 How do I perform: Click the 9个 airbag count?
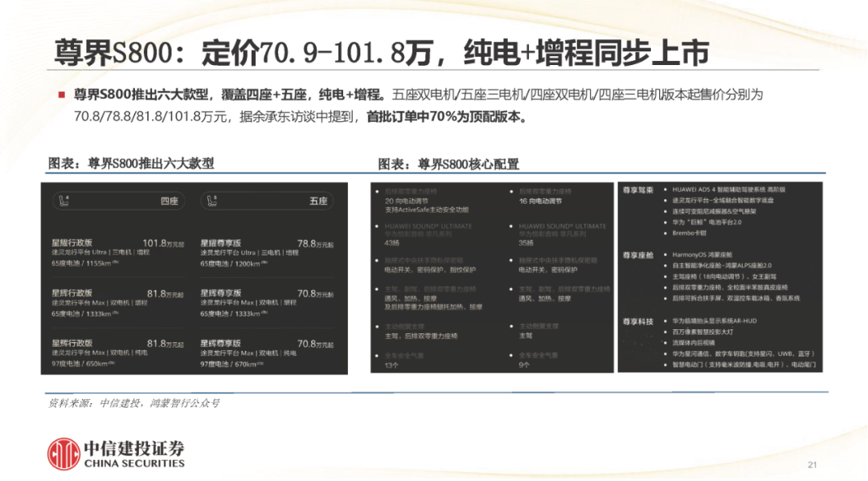[524, 365]
